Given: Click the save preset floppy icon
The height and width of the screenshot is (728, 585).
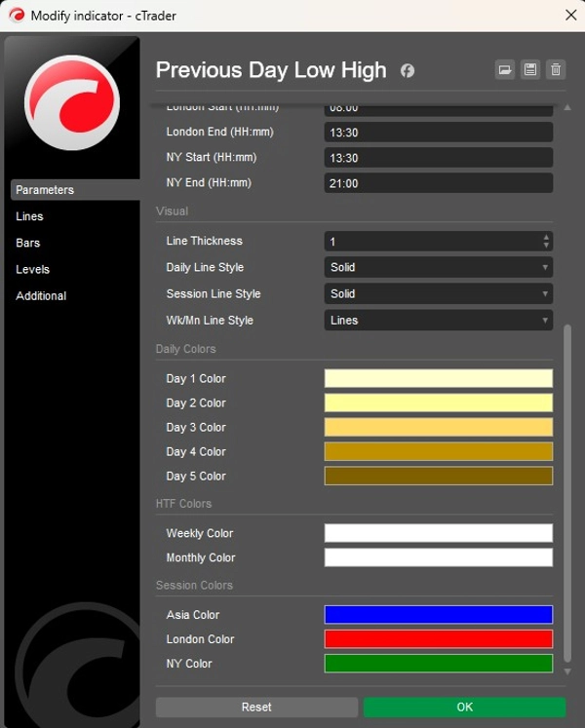Looking at the screenshot, I should coord(530,70).
